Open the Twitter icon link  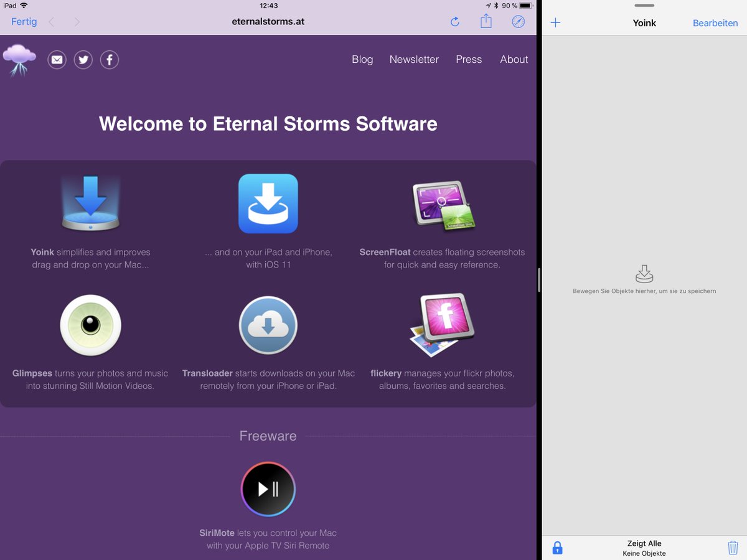coord(83,60)
